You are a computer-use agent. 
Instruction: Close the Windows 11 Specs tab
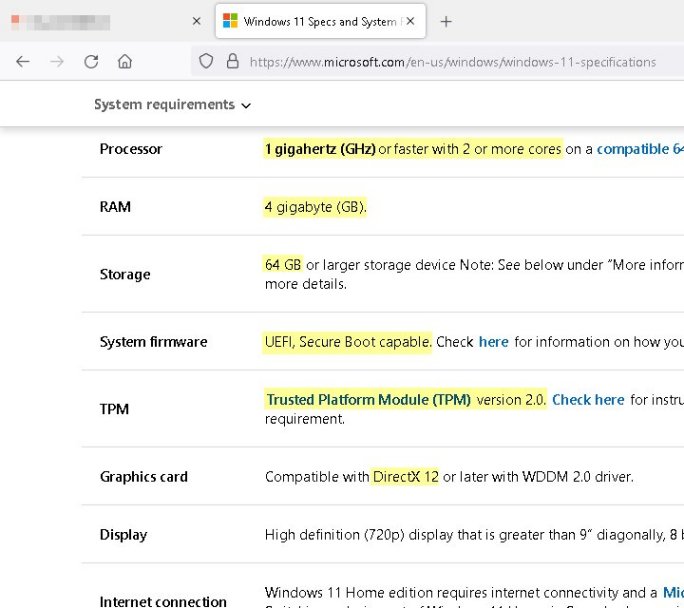click(x=411, y=21)
